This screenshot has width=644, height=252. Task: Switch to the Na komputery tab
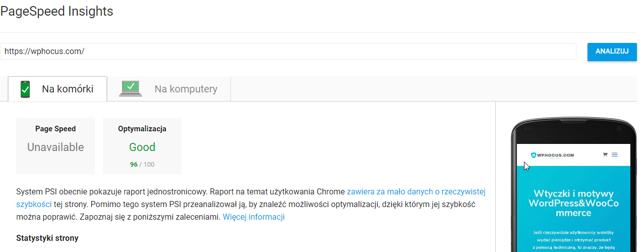point(186,89)
